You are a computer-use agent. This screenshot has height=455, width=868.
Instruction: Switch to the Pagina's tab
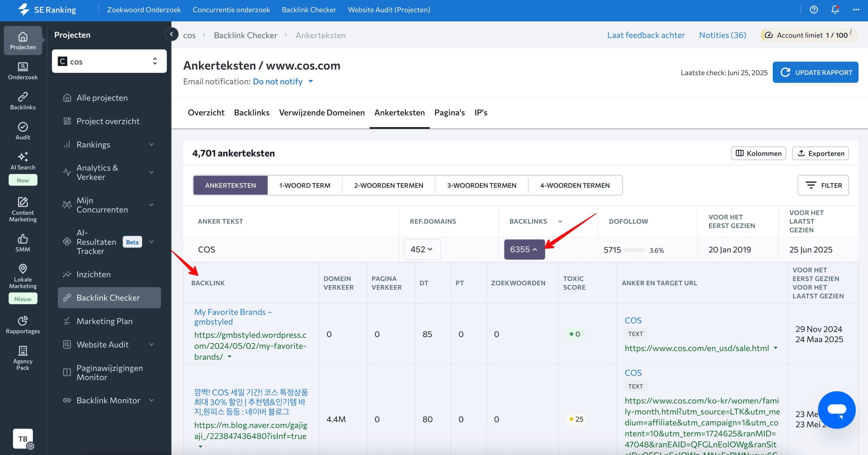[x=449, y=113]
